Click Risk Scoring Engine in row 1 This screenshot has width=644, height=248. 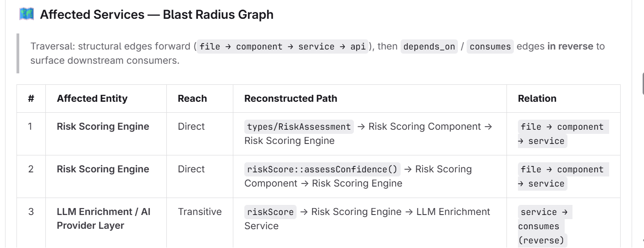click(103, 127)
